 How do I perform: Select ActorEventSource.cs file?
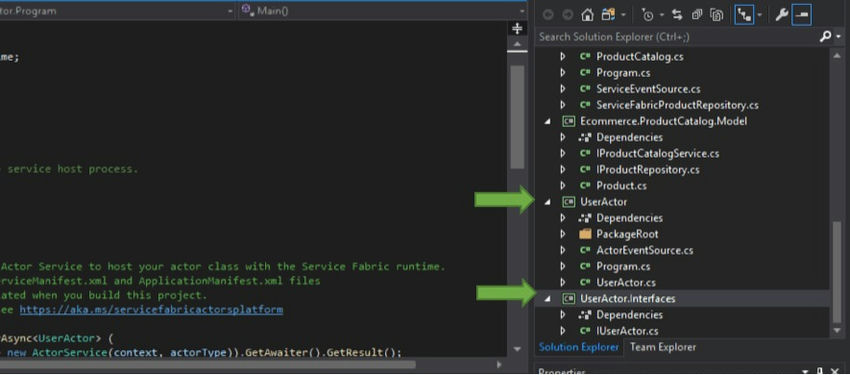click(645, 250)
